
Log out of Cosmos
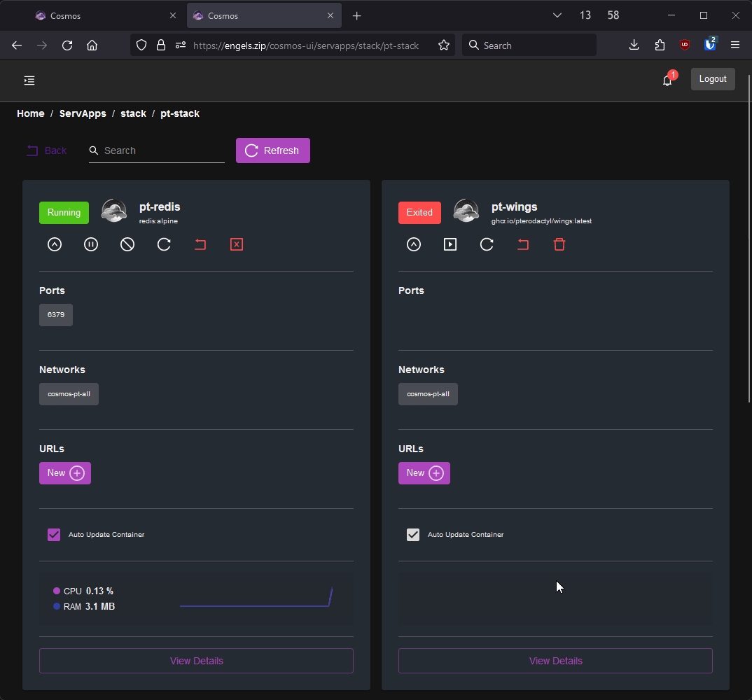point(713,79)
